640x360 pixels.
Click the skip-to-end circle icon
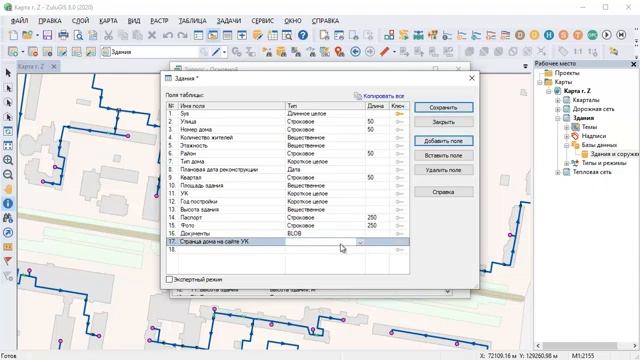(621, 35)
